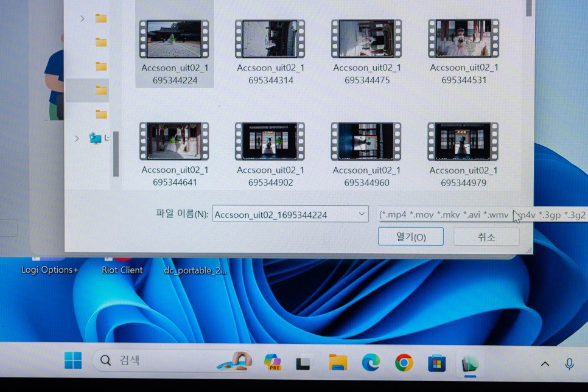Click the file list vertical scrollbar thumb
Image resolution: width=588 pixels, height=392 pixels.
tap(529, 7)
